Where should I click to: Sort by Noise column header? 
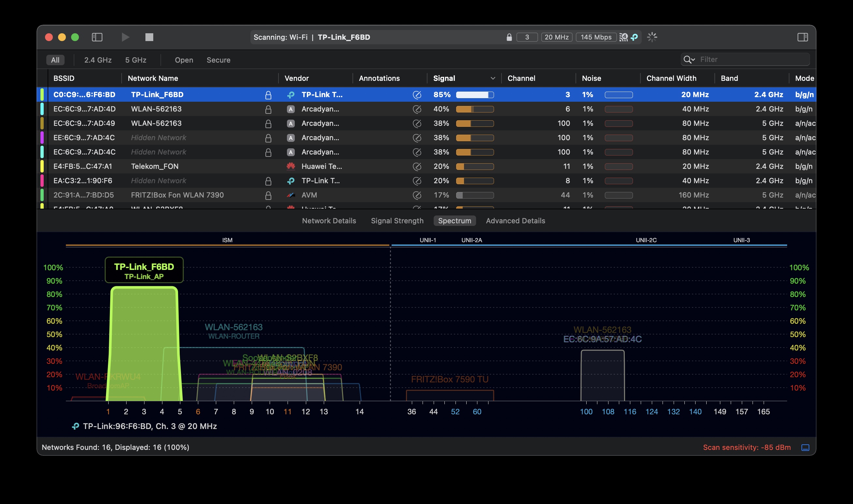[x=591, y=78]
